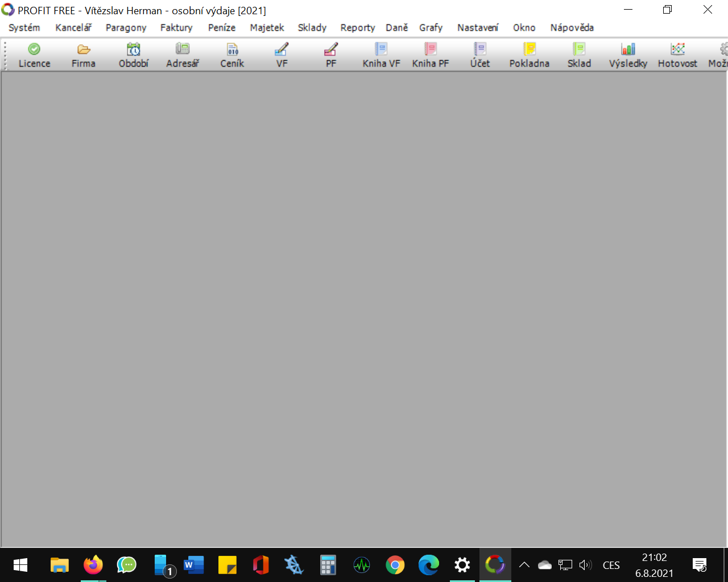Open the Kancelář menu
Viewport: 728px width, 582px height.
(x=73, y=27)
